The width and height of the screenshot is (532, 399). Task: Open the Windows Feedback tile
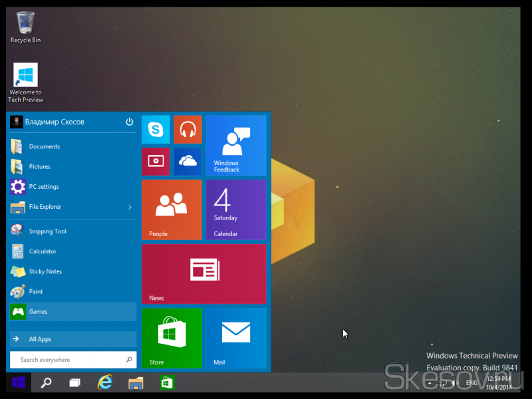pyautogui.click(x=235, y=144)
